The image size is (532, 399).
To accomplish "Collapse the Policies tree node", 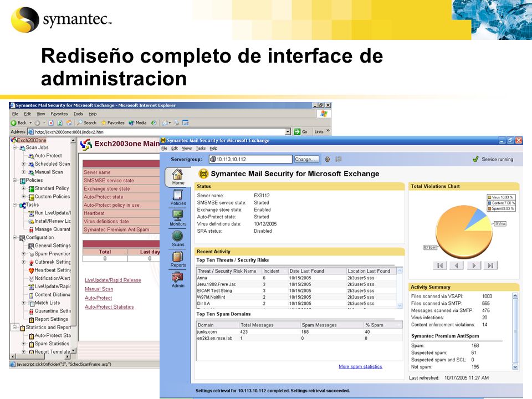I will click(14, 180).
